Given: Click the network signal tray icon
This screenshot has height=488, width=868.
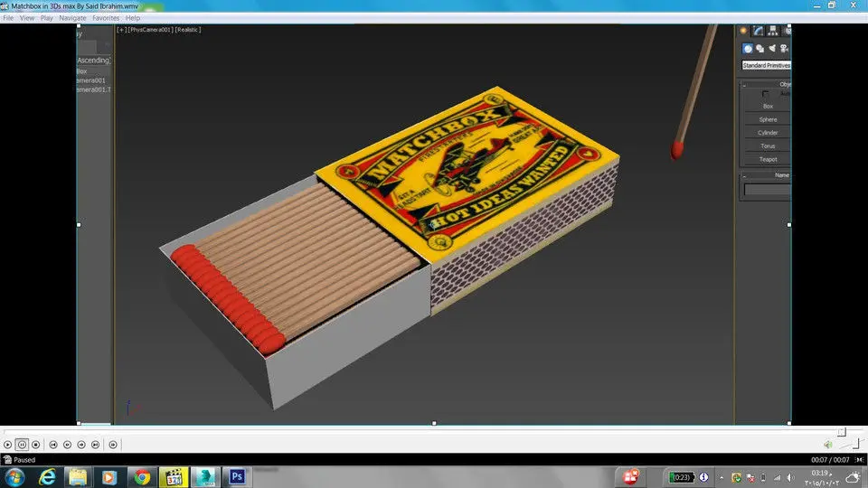Looking at the screenshot, I should 778,477.
